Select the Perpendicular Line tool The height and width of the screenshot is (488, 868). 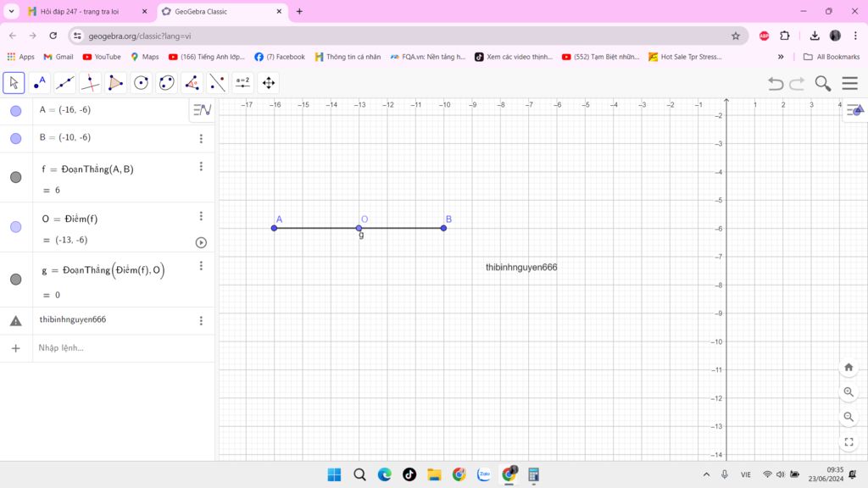tap(90, 83)
